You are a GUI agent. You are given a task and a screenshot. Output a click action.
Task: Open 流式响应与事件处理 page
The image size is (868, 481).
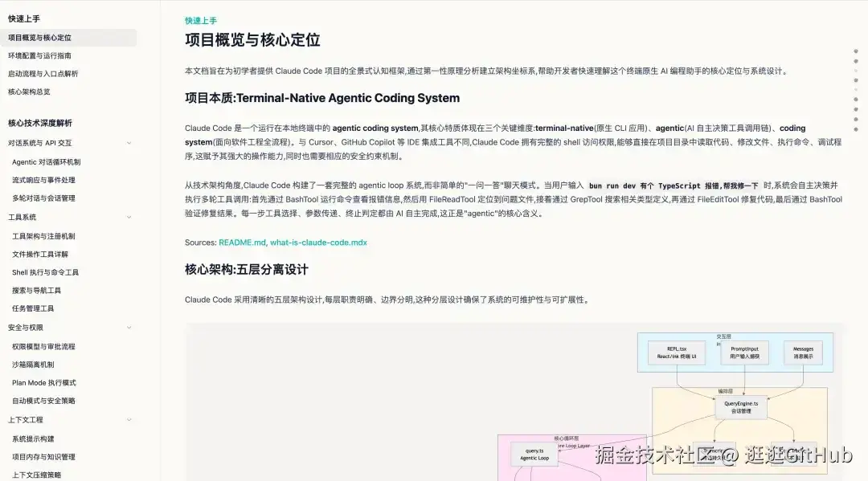(43, 180)
